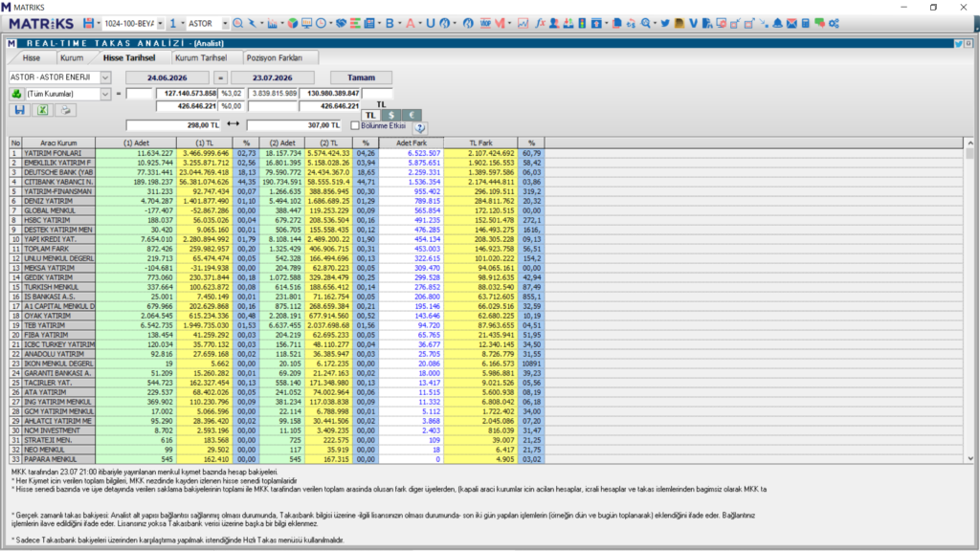Image resolution: width=980 pixels, height=551 pixels.
Task: Click the Tamam button
Action: (361, 77)
